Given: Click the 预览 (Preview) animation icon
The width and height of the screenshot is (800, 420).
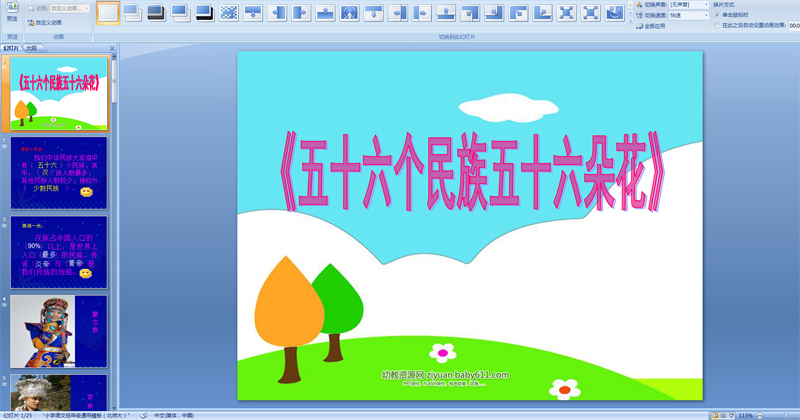Looking at the screenshot, I should point(12,12).
